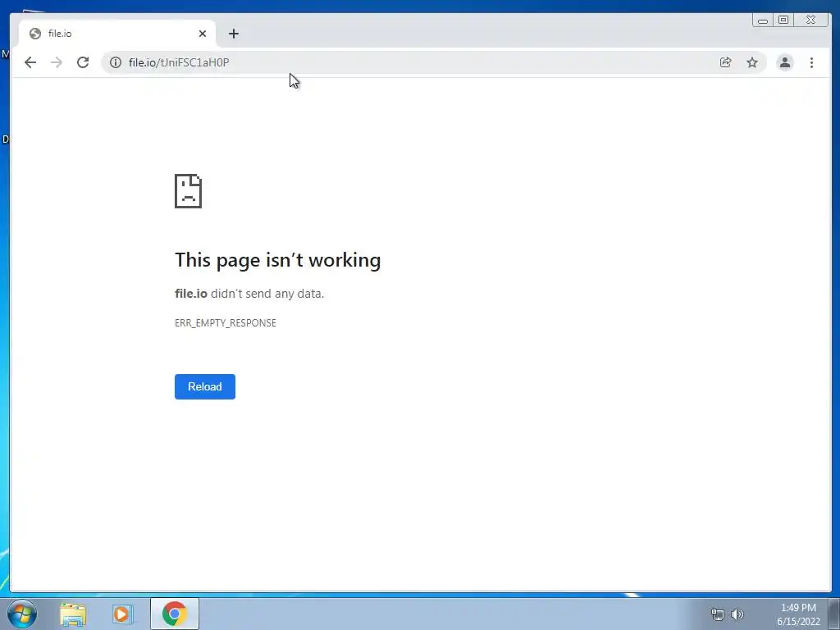This screenshot has height=630, width=840.
Task: Click the sad page error icon
Action: pyautogui.click(x=188, y=191)
